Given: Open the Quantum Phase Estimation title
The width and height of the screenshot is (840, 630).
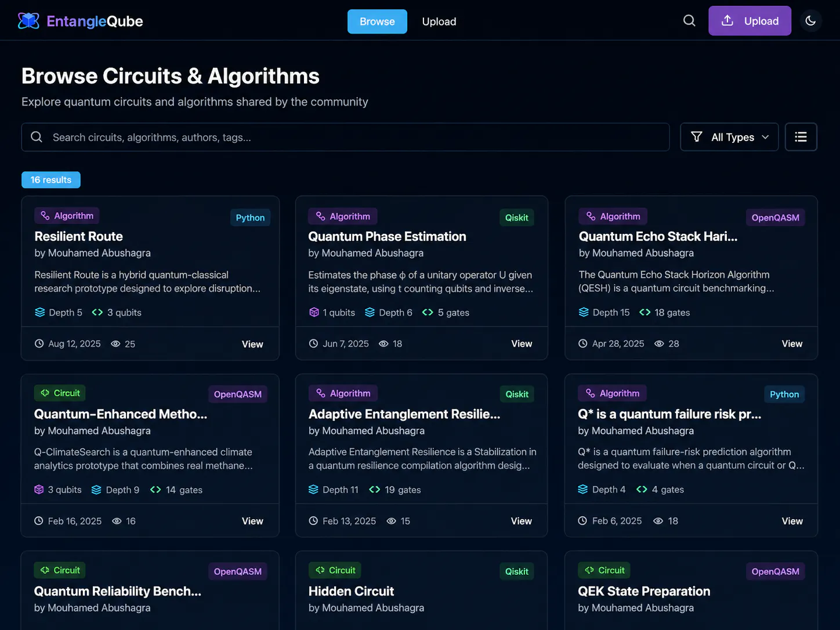Looking at the screenshot, I should tap(387, 236).
